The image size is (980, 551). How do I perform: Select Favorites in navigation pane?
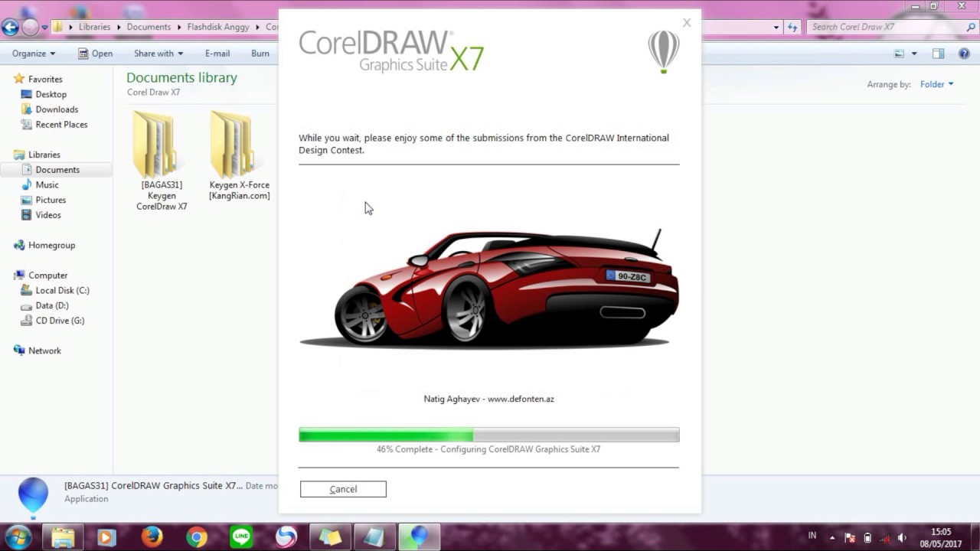pos(45,79)
